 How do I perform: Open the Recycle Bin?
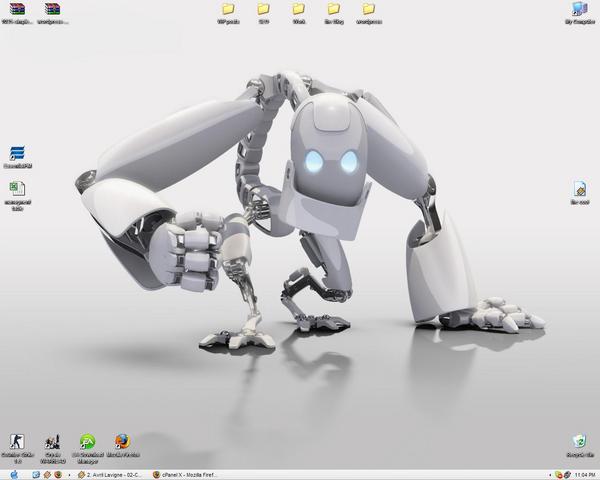tap(580, 446)
